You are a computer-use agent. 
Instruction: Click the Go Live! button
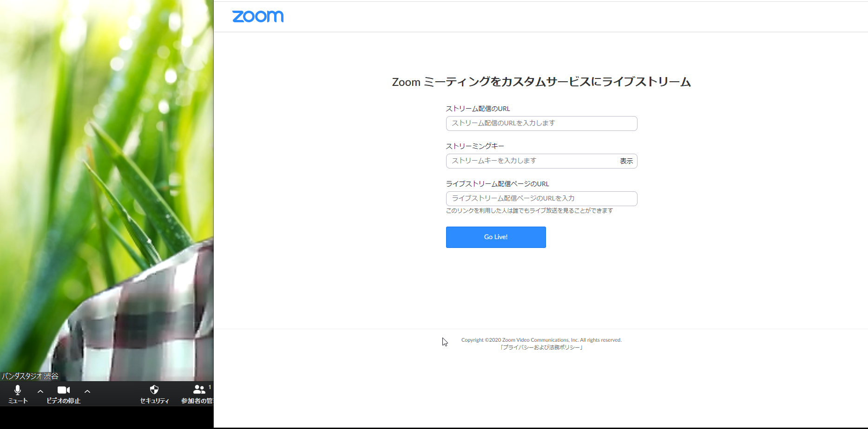[x=496, y=237]
